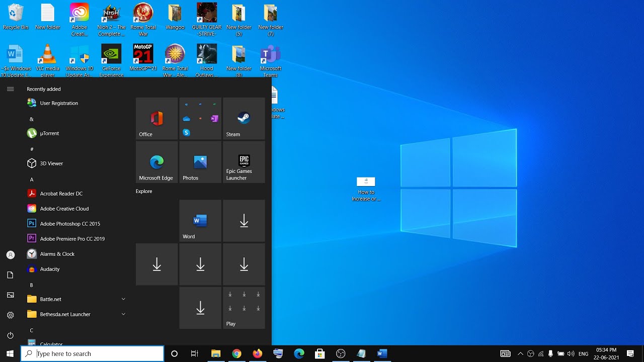This screenshot has width=644, height=362.
Task: Show hidden icons in system tray
Action: pyautogui.click(x=520, y=354)
